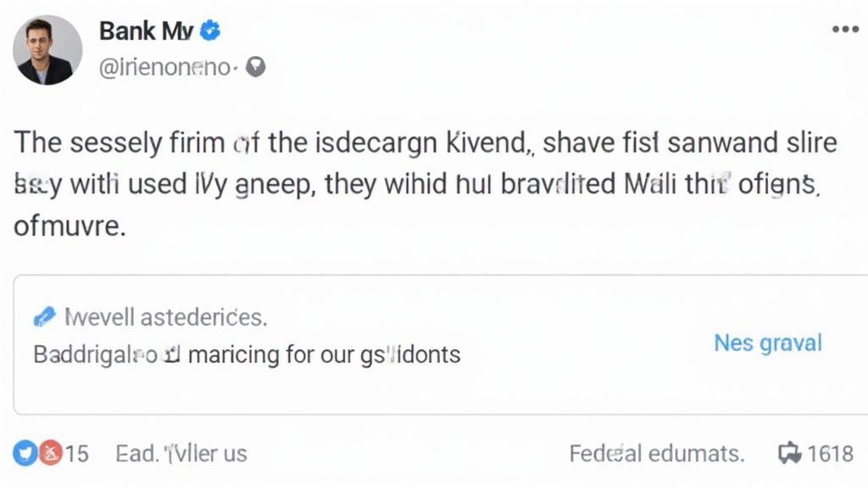Click the blue bird reaction icon
This screenshot has height=488, width=868.
(x=25, y=453)
